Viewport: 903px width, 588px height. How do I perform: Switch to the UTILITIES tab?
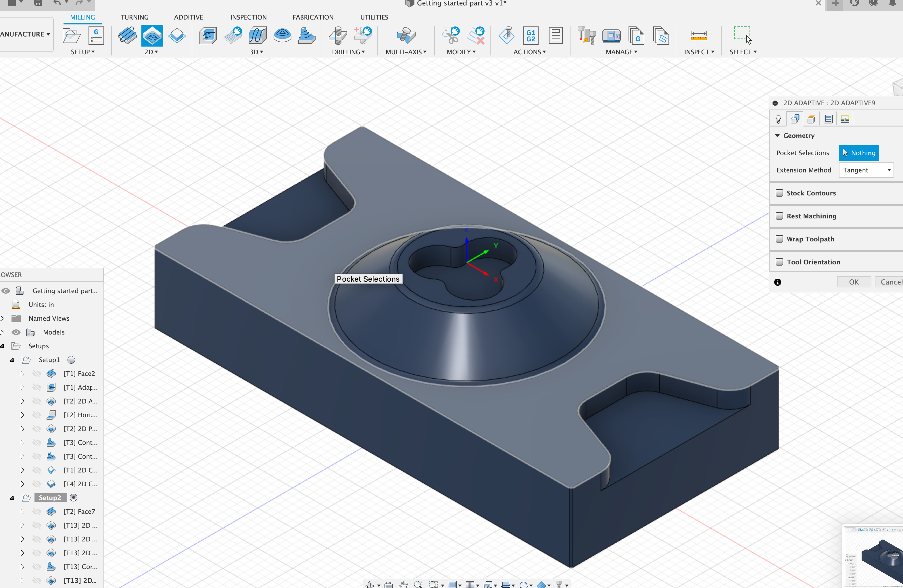click(x=374, y=17)
